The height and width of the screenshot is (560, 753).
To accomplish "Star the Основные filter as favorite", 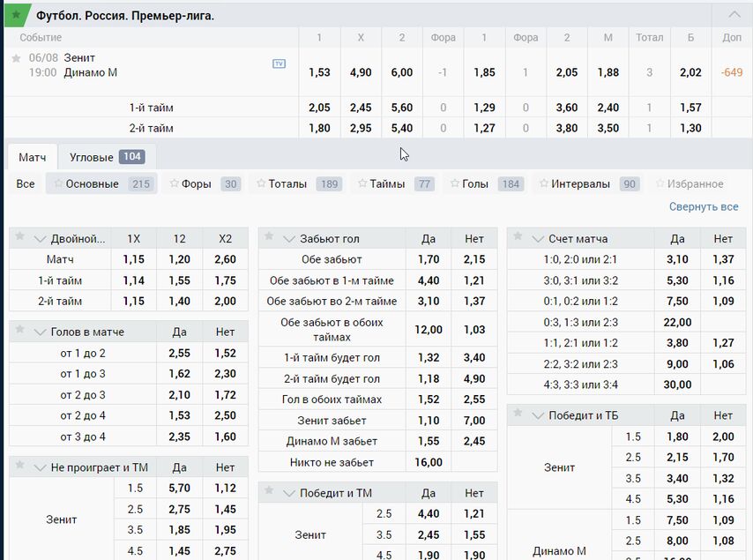I will (x=58, y=183).
